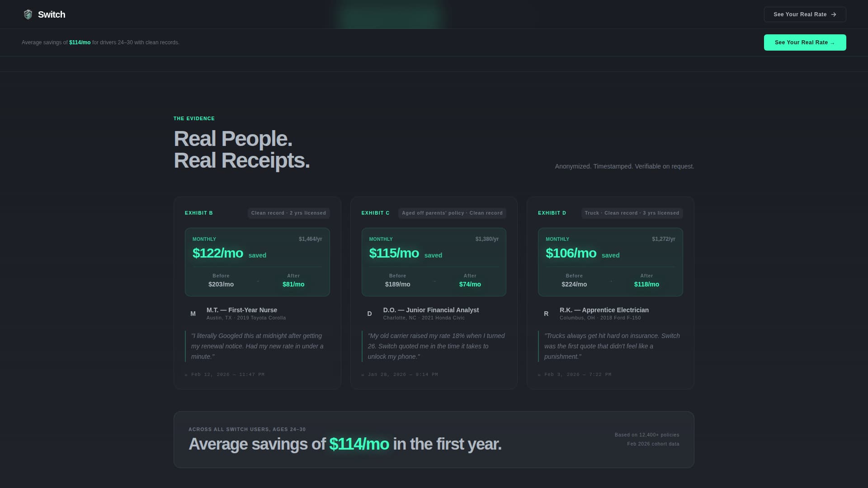Click the M avatar for M.T.

(193, 314)
